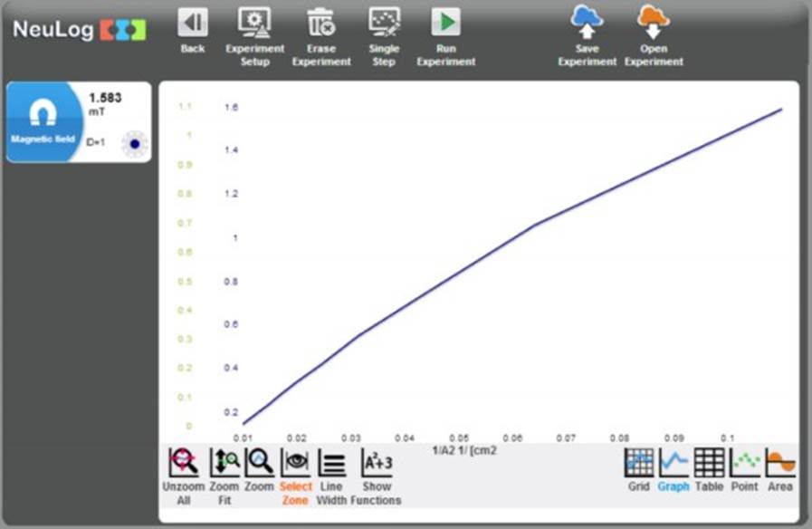The image size is (812, 529).
Task: Switch to the Graph view
Action: coord(673,463)
